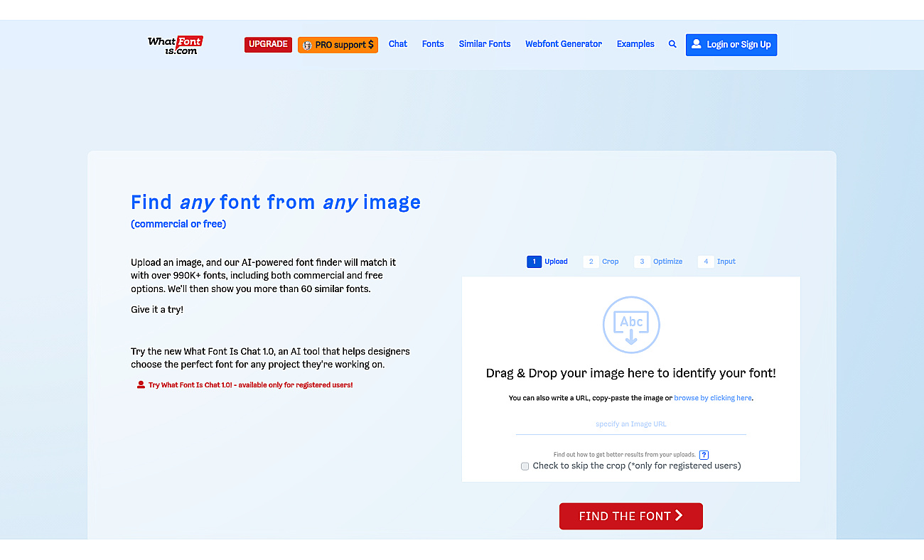Image resolution: width=924 pixels, height=560 pixels.
Task: Click the Abc upload image icon
Action: pyautogui.click(x=631, y=325)
